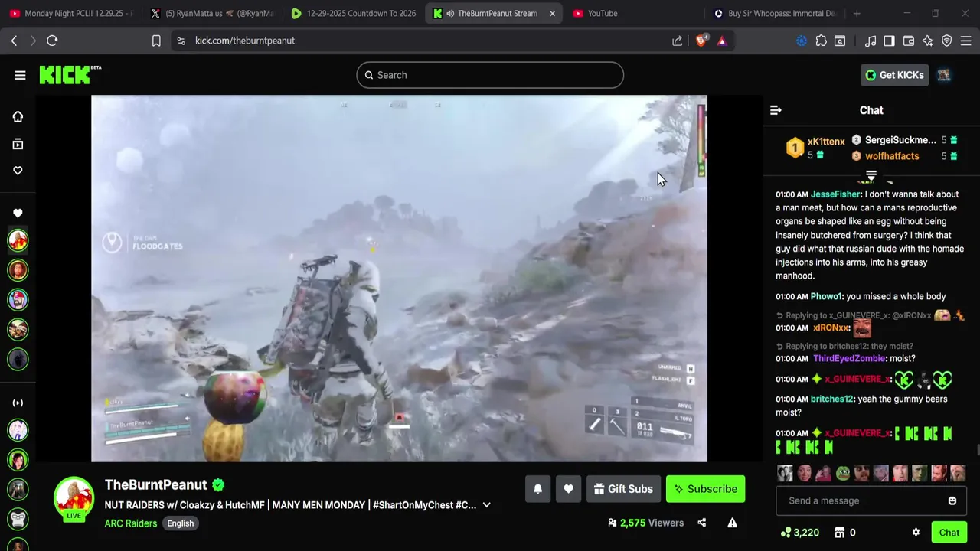
Task: Insert the Pepe frog emote
Action: (x=843, y=473)
